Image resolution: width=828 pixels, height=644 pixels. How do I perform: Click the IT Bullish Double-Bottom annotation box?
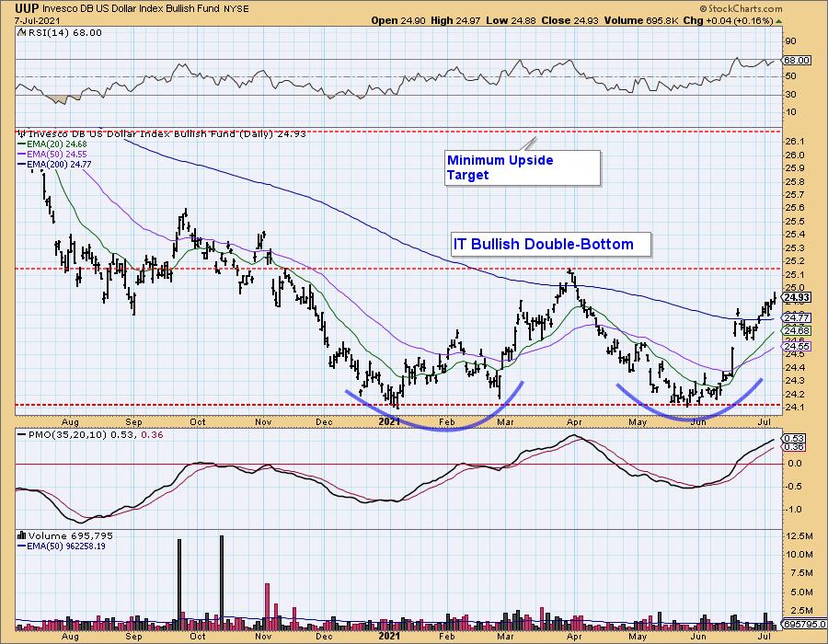click(x=551, y=245)
